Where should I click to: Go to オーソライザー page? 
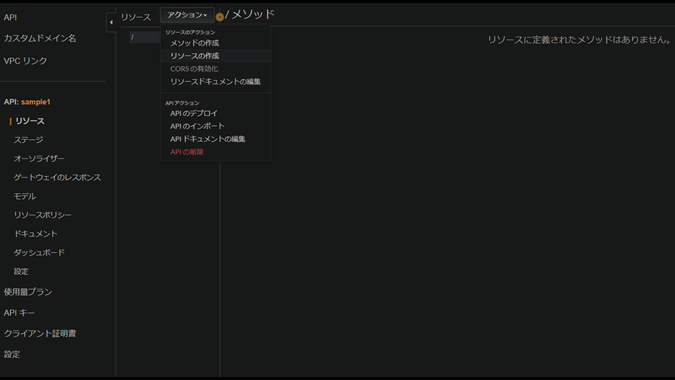pos(39,159)
